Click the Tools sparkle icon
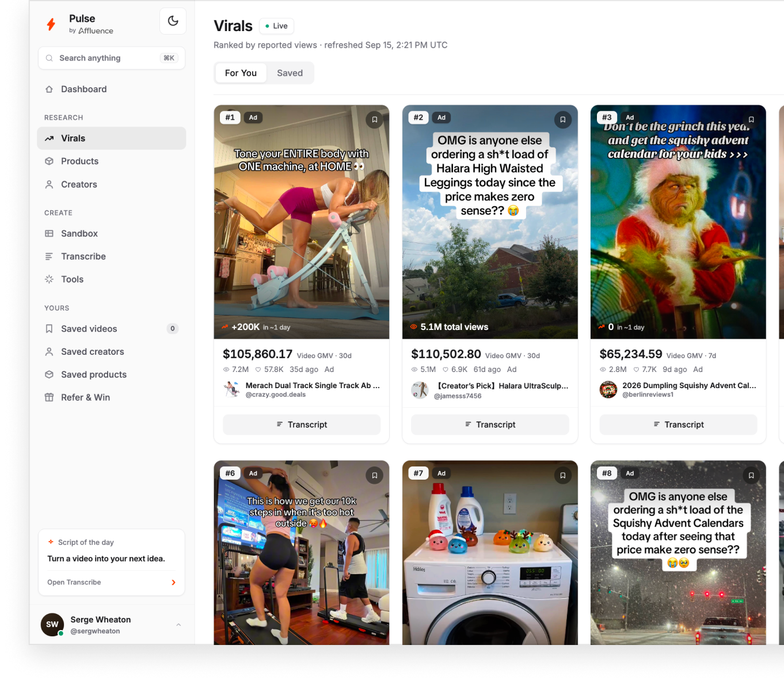This screenshot has height=683, width=784. (50, 279)
